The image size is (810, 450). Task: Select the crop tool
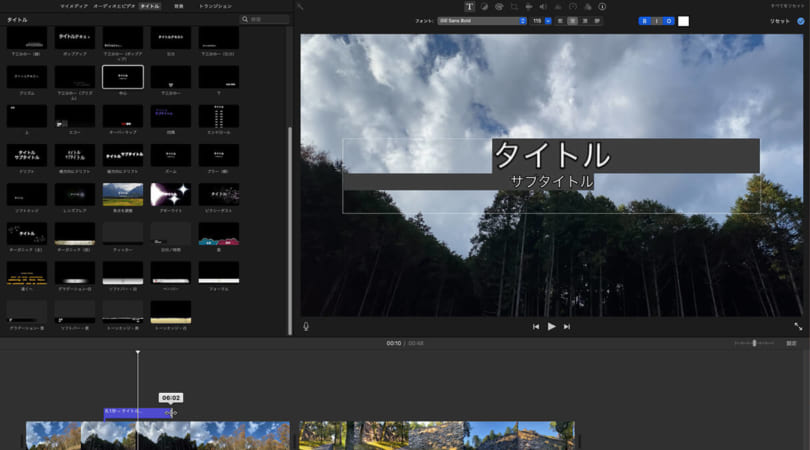513,6
